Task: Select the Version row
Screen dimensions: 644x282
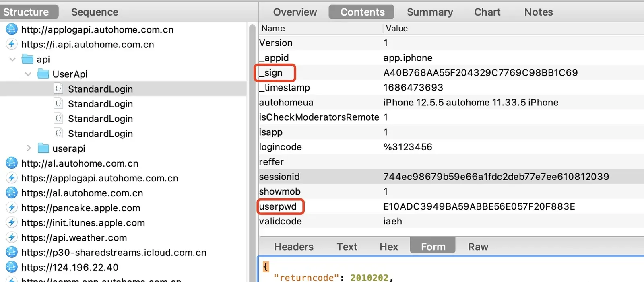Action: tap(451, 43)
